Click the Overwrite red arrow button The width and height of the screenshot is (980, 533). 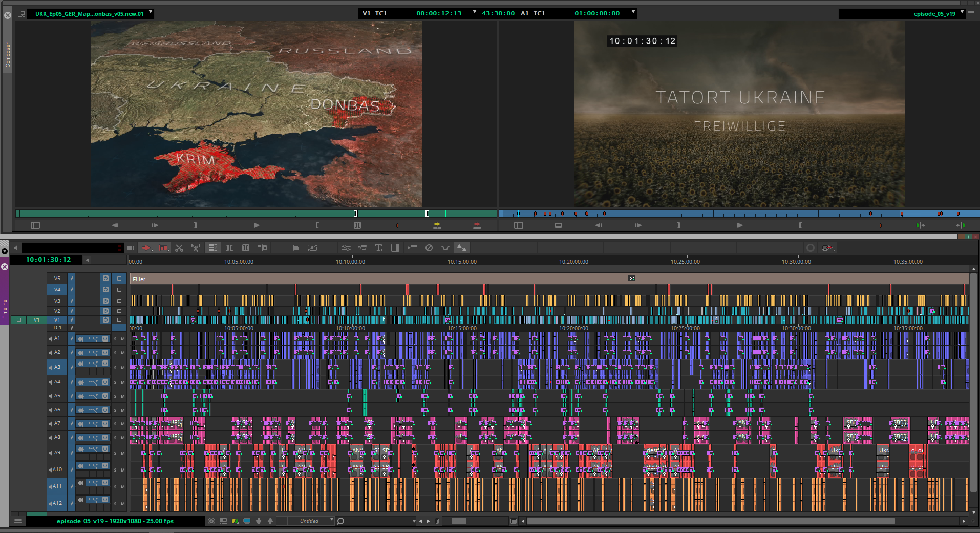tap(477, 225)
